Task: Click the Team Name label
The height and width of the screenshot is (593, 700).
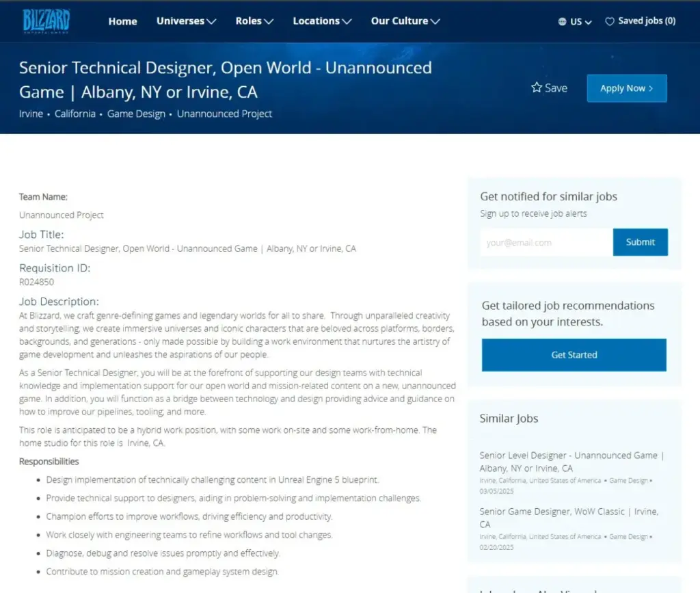Action: pos(43,197)
